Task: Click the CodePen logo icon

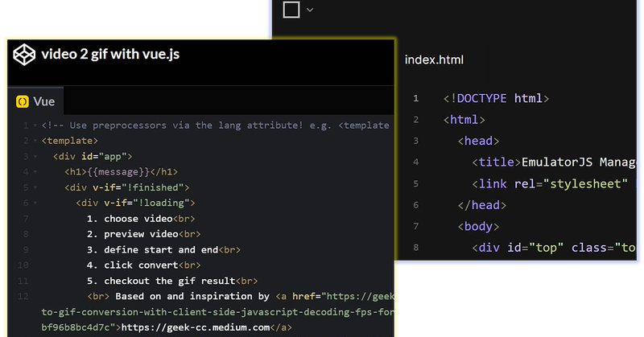Action: [24, 55]
